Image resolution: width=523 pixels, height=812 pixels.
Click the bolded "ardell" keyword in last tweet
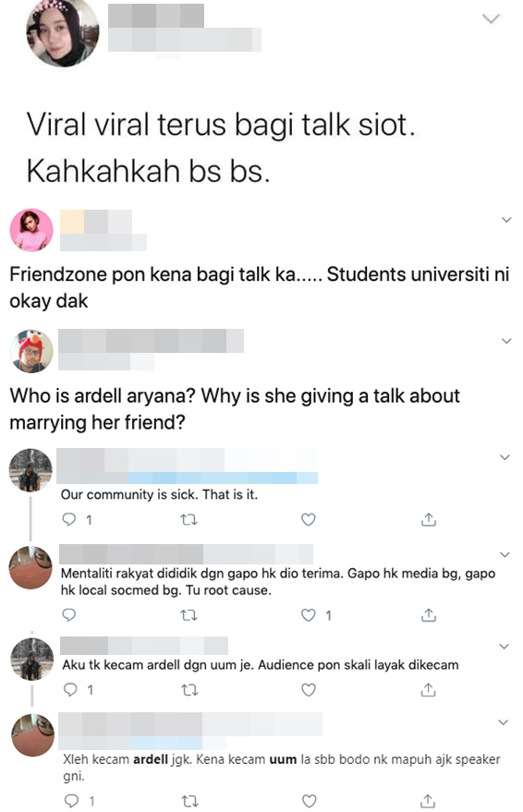click(x=151, y=759)
